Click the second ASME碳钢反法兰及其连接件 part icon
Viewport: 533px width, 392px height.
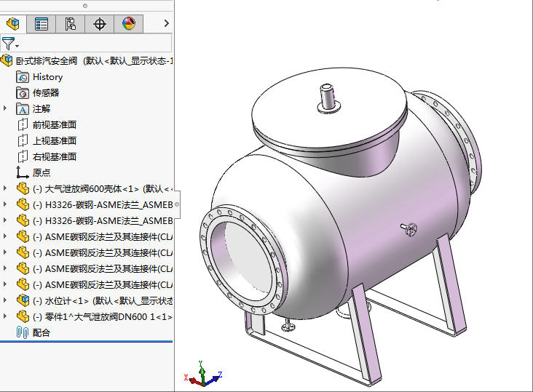coord(23,252)
